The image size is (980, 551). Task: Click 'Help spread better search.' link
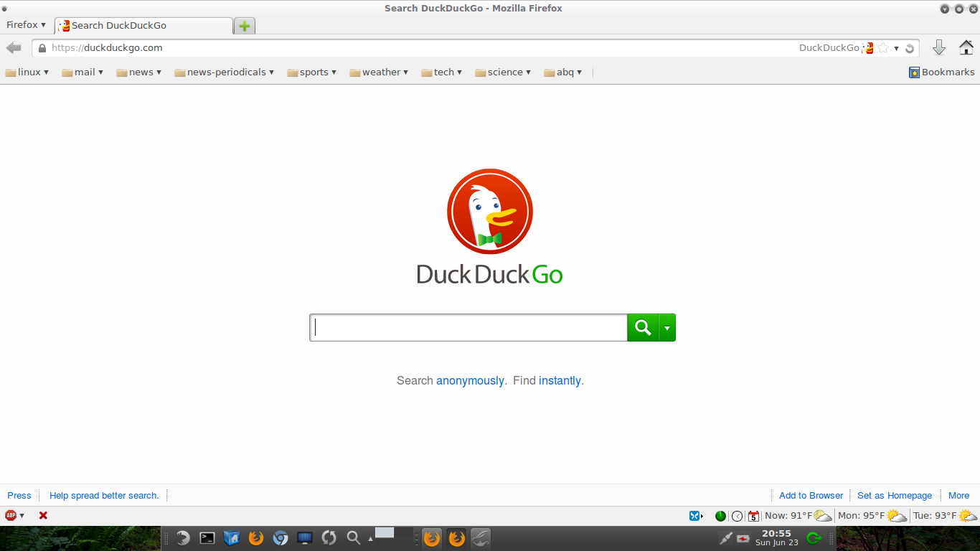[x=104, y=496]
